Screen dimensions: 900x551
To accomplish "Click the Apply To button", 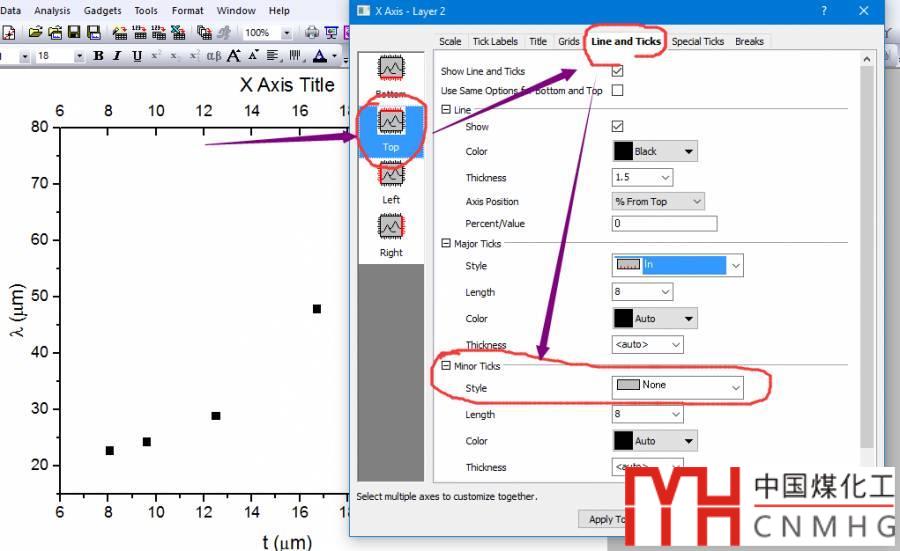I will pos(602,519).
